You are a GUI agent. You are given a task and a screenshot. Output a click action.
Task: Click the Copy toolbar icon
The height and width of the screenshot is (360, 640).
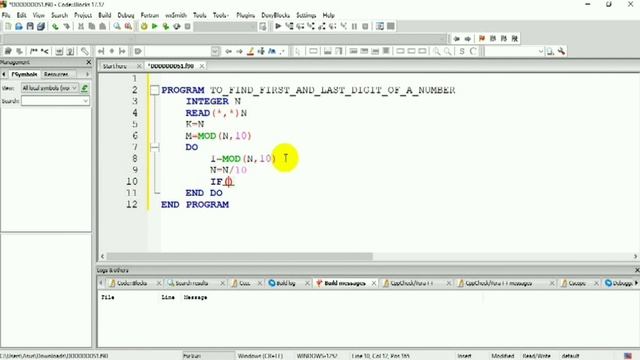[x=92, y=27]
